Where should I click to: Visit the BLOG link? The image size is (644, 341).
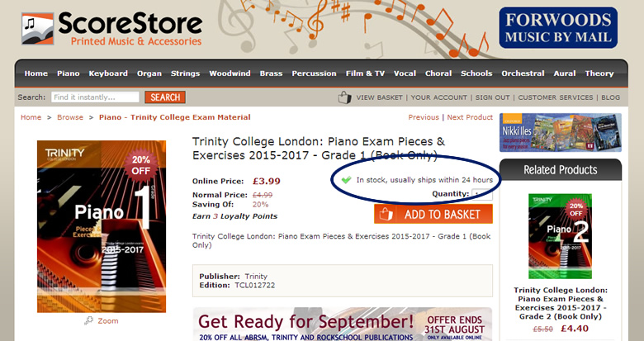[x=611, y=97]
